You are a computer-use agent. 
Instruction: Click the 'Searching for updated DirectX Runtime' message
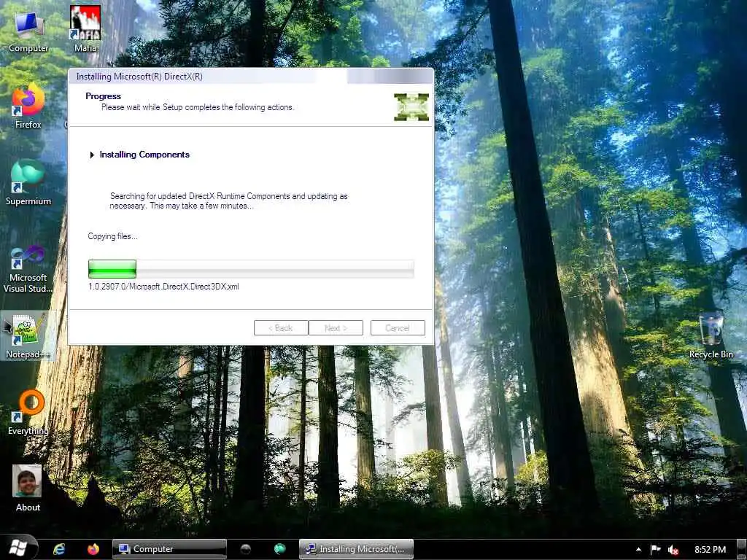(228, 201)
